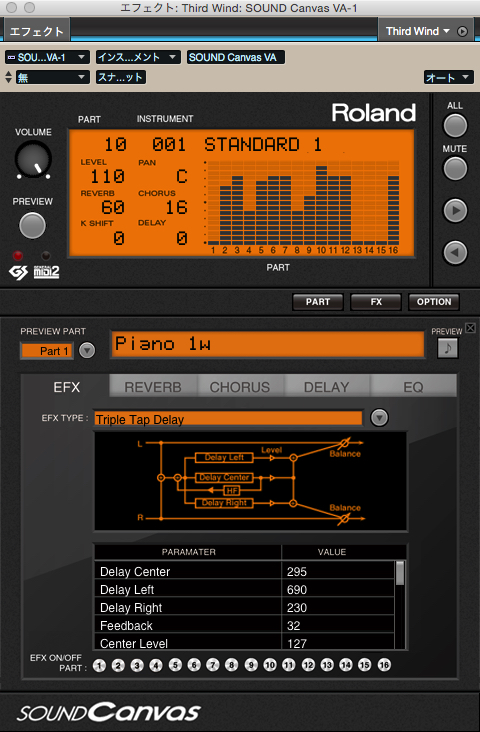
Task: Select the Delay Left value 690
Action: (x=339, y=590)
